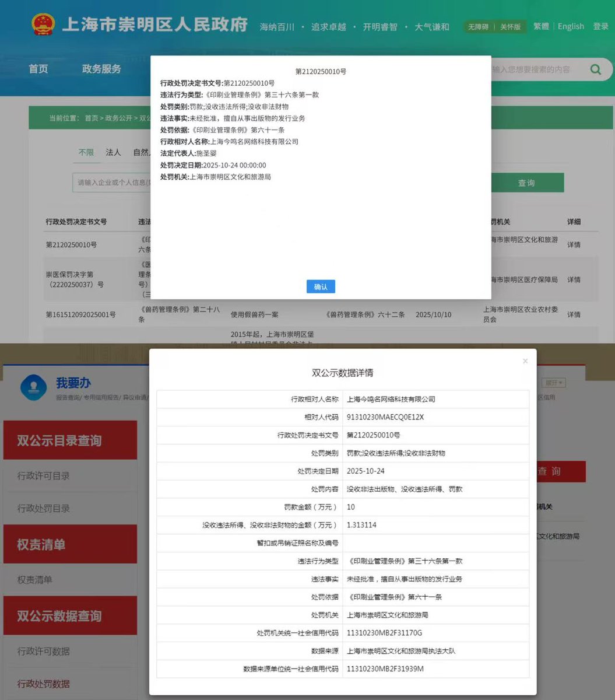Open 行政许可目录 in sidebar
Screen dimensions: 615x700
coord(43,476)
